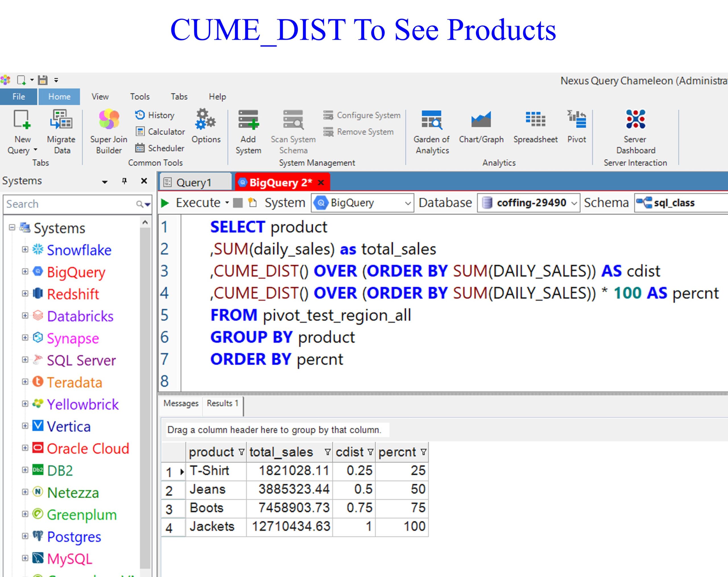The width and height of the screenshot is (728, 577).
Task: Open the percnt column filter
Action: [423, 452]
